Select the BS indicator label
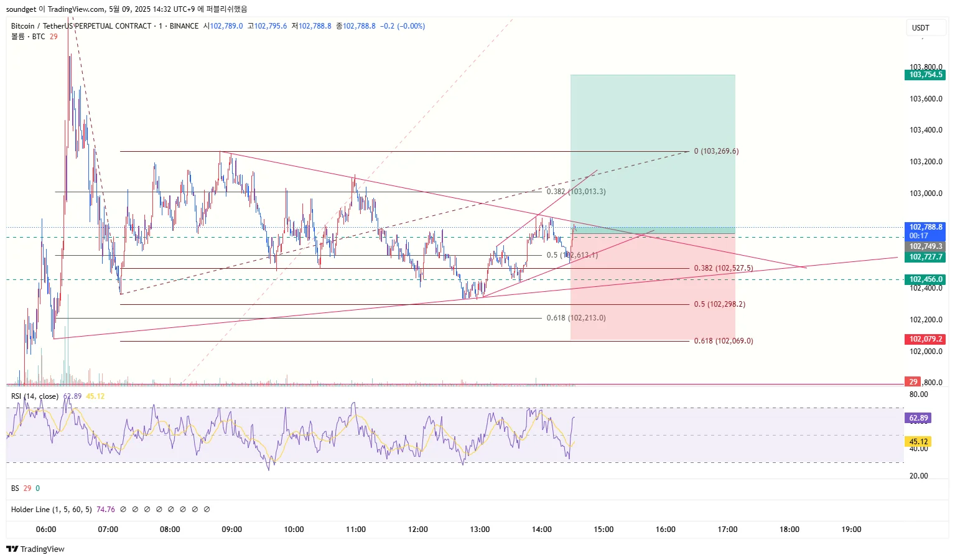The height and width of the screenshot is (560, 955). (x=15, y=488)
